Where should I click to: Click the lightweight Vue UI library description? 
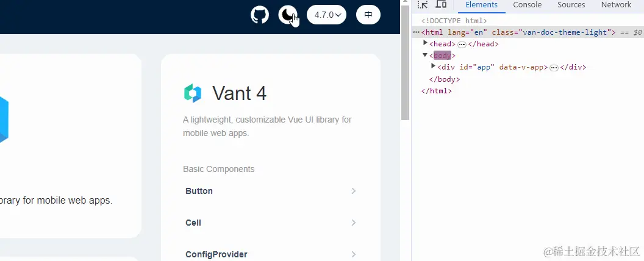(x=267, y=126)
